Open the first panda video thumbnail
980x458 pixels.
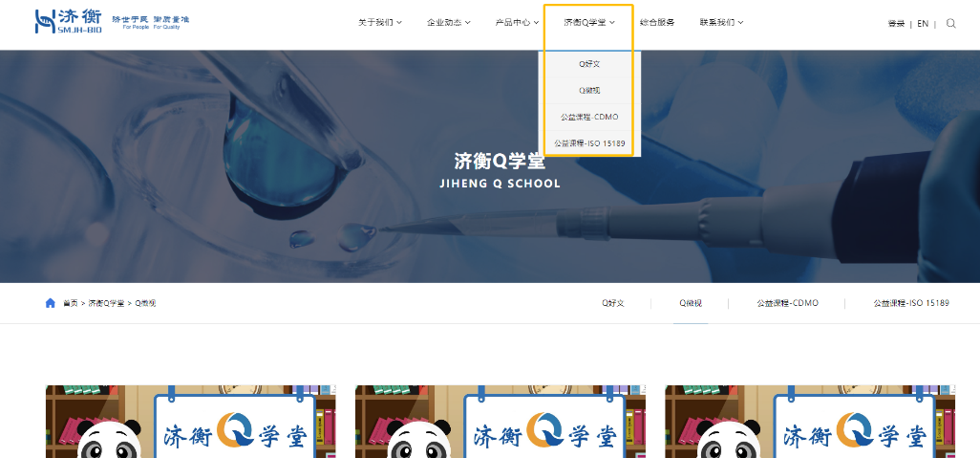pos(190,422)
